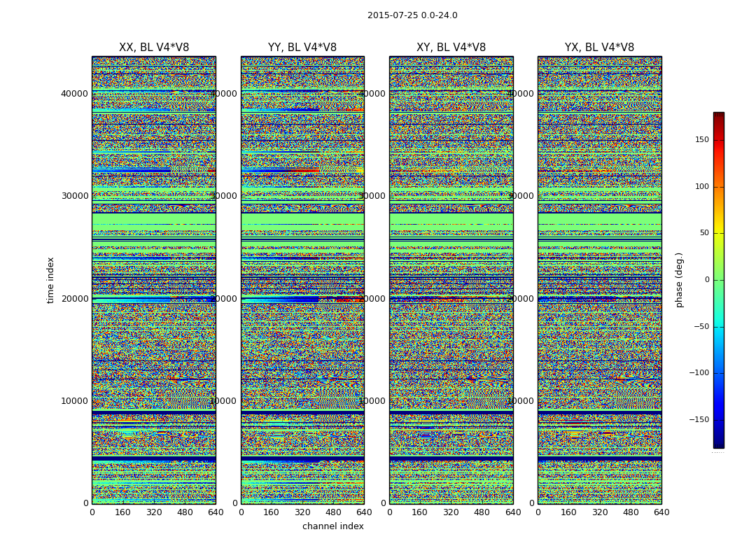Click the 40000 y-tick of XX panel
This screenshot has width=735, height=560.
click(74, 93)
